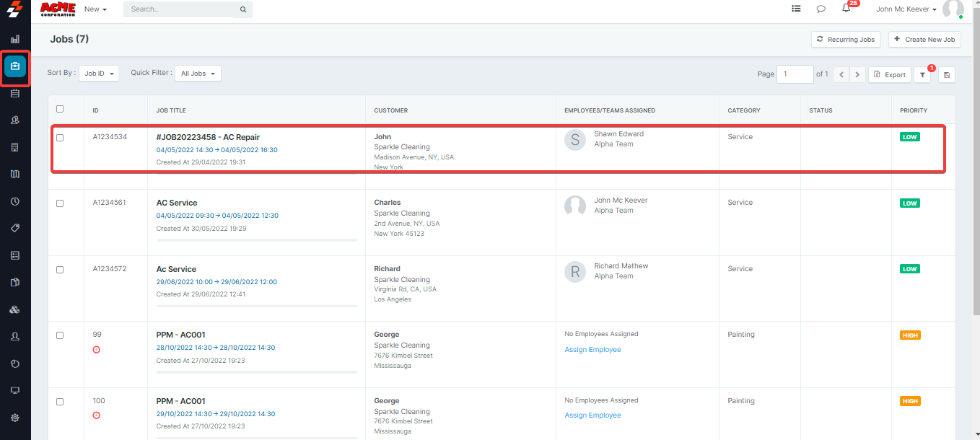This screenshot has width=980, height=440.
Task: Click the funnel filter icon button
Action: 922,74
